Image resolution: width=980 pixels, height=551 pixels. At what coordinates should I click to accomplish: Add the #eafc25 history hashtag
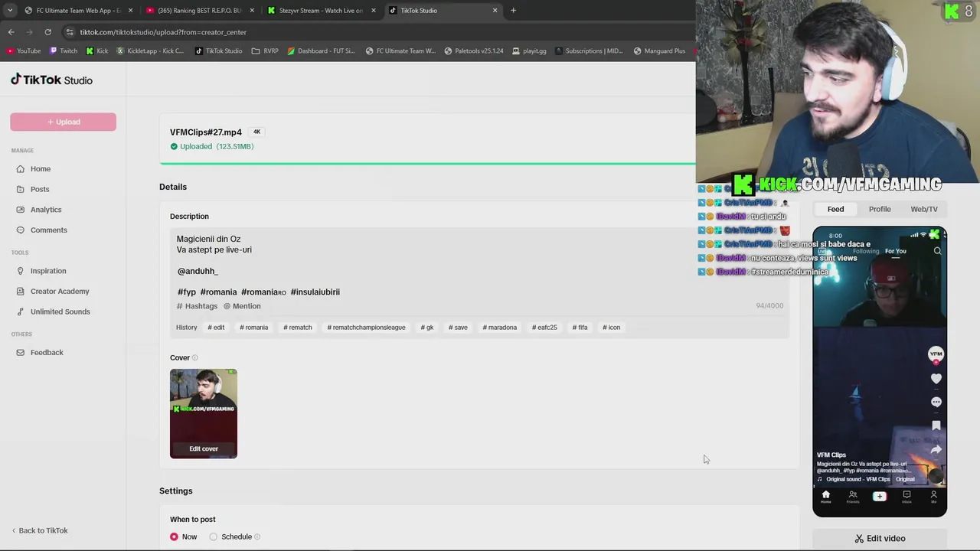pyautogui.click(x=544, y=328)
